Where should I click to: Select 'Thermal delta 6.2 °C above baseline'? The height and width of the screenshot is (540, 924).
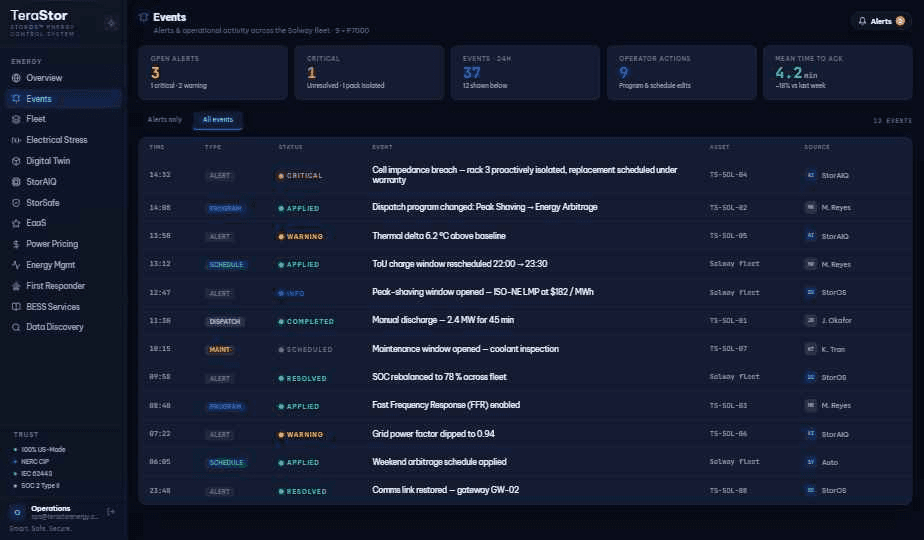coord(439,236)
